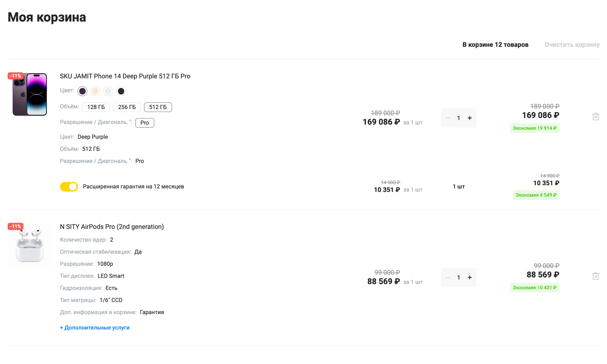This screenshot has width=607, height=364.
Task: Open the JAMIT Phone 14 product title
Action: [x=125, y=76]
